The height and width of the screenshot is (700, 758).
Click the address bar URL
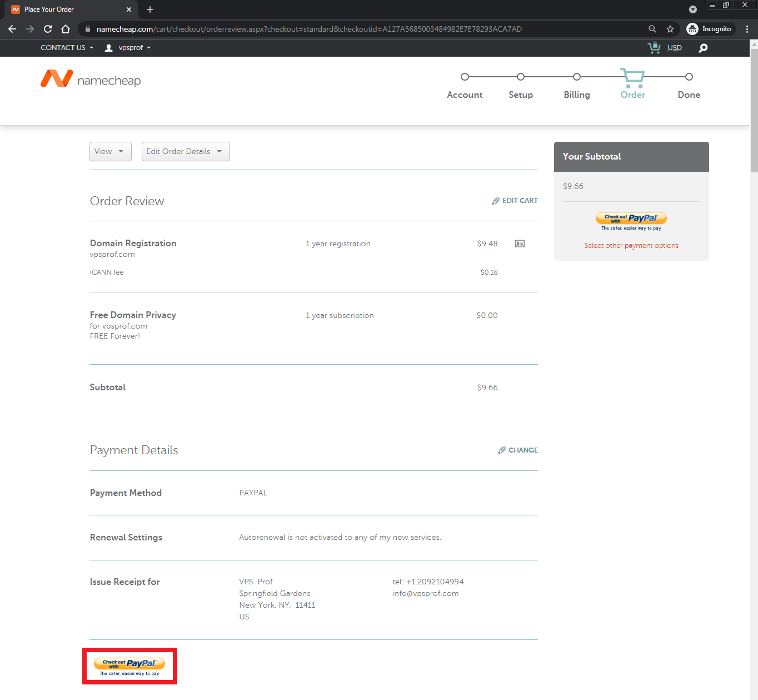click(x=309, y=29)
